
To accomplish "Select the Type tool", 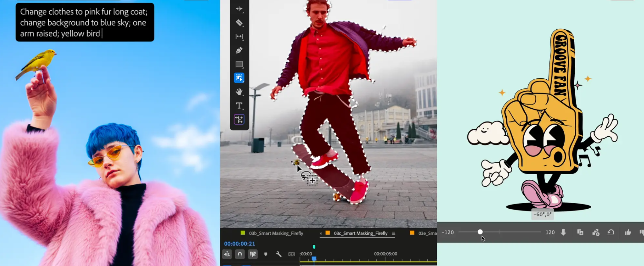I will (x=239, y=106).
